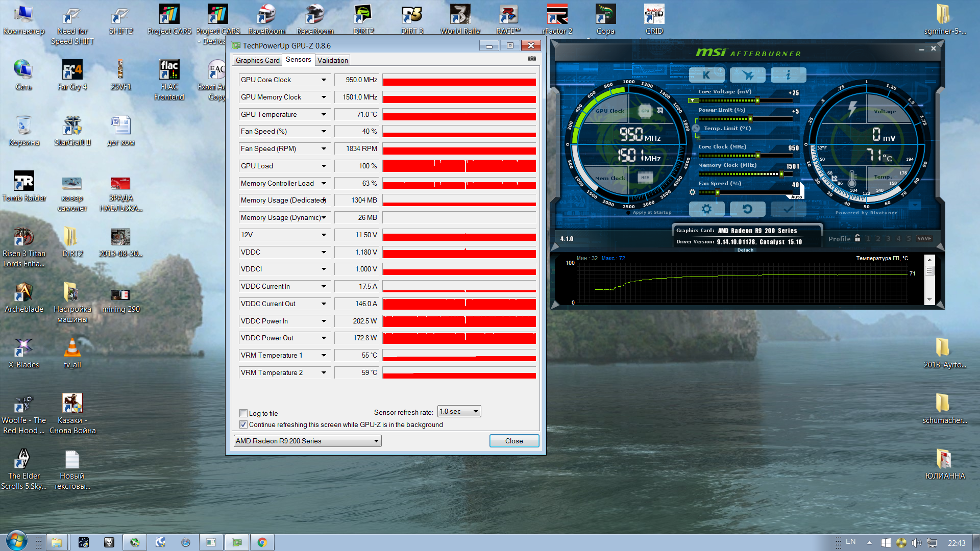The width and height of the screenshot is (980, 551).
Task: Click the Core Clock slider handle
Action: click(757, 156)
